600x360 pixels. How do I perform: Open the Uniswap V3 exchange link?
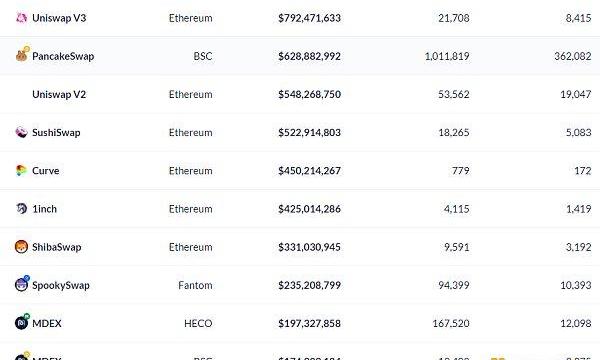coord(59,18)
